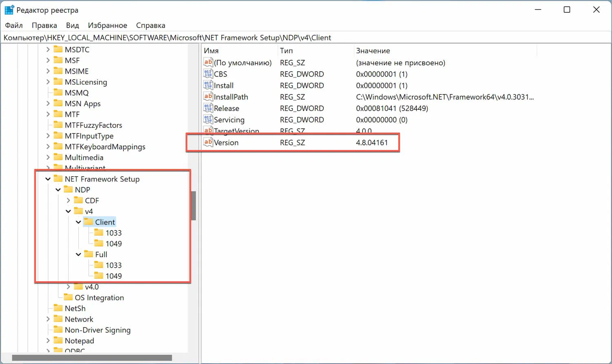Viewport: 612px width, 364px height.
Task: Click the DWORD icon beside Install
Action: click(x=208, y=85)
